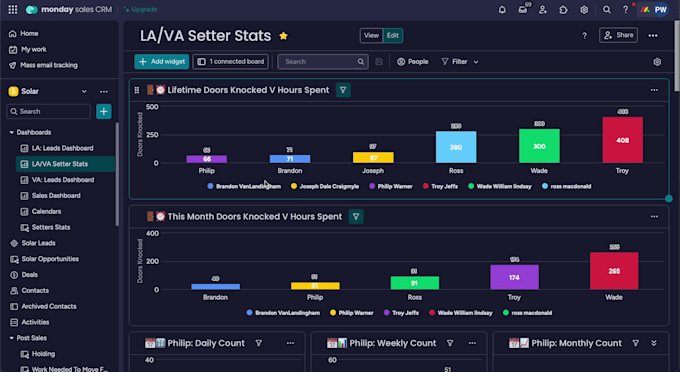Image resolution: width=680 pixels, height=372 pixels.
Task: Toggle Joseph Dale Craigmyle legend in Lifetime chart
Action: pyautogui.click(x=325, y=186)
